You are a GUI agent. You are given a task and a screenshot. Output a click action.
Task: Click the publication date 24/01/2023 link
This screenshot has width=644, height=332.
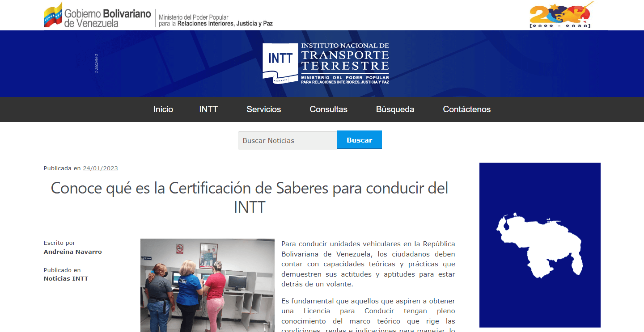(100, 168)
